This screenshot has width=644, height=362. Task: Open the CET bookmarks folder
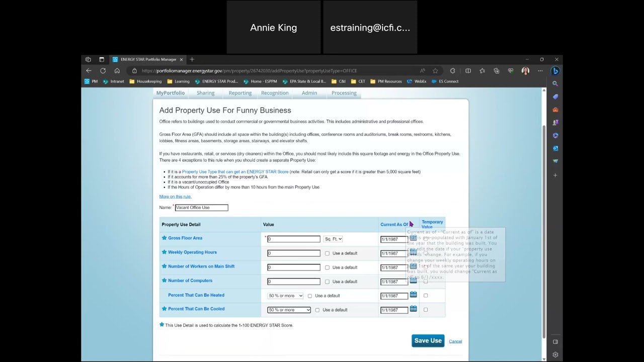click(358, 81)
